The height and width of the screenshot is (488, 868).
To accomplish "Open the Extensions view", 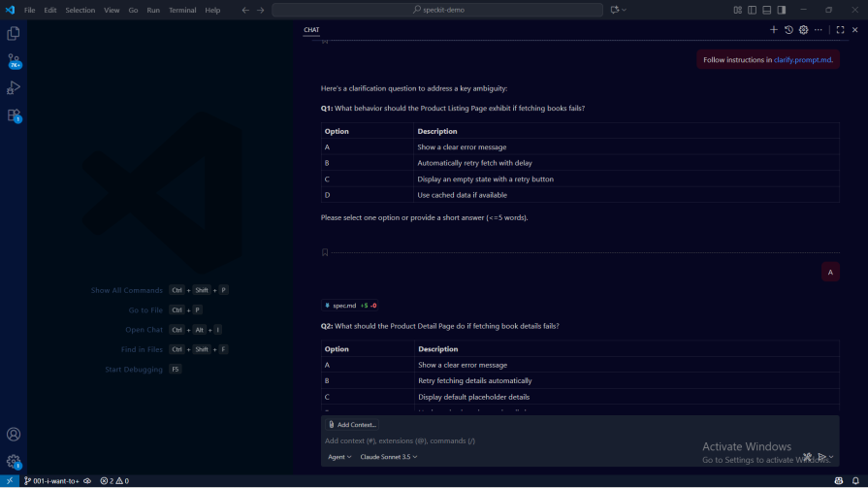I will click(x=14, y=114).
